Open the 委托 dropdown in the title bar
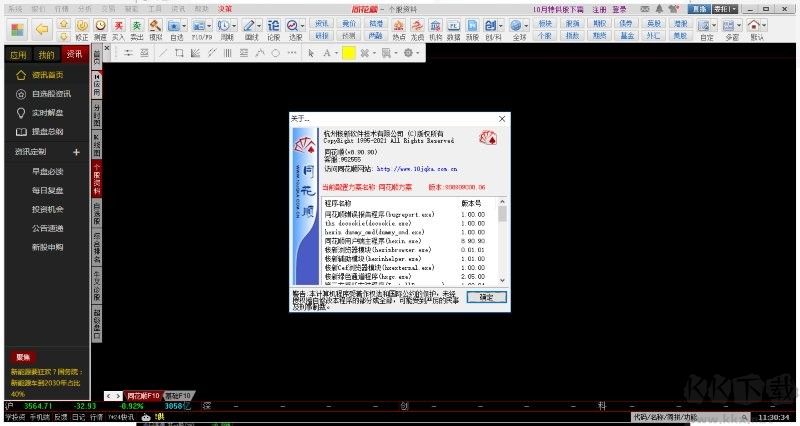This screenshot has height=426, width=800. point(726,9)
